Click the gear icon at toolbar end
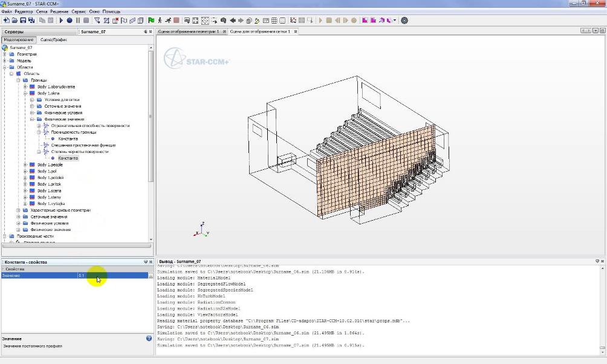 (x=404, y=20)
